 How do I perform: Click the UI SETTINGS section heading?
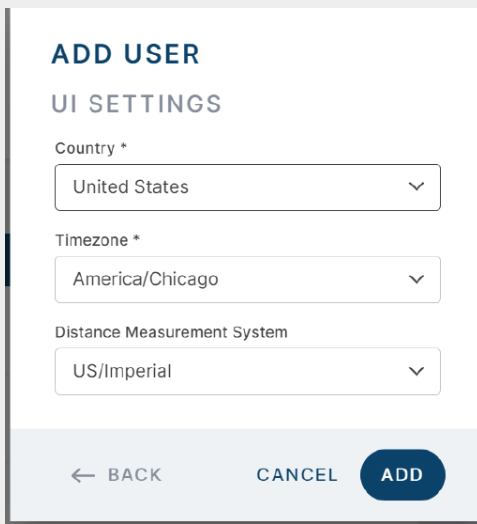136,104
